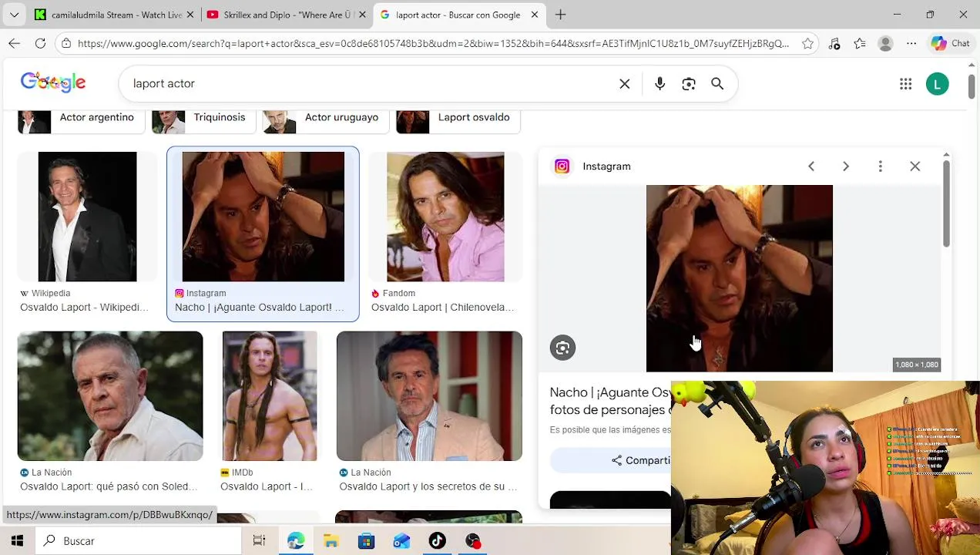Click taskbar Buscar search box
980x555 pixels.
point(140,541)
